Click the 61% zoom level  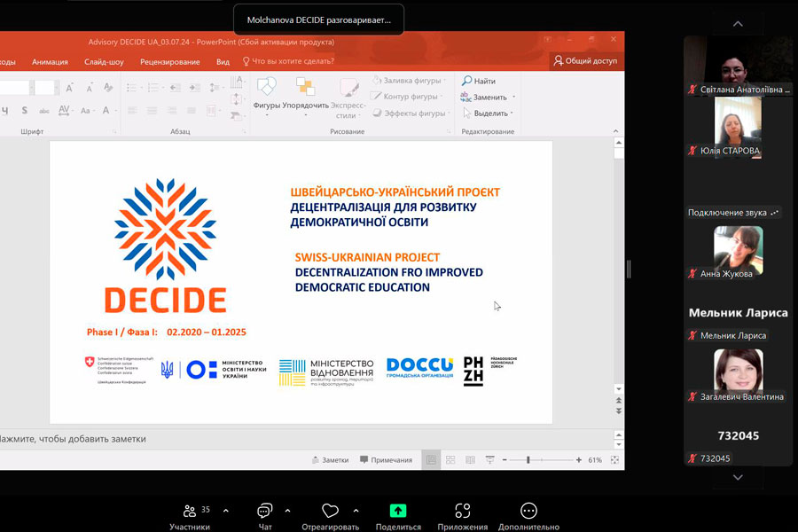(x=595, y=459)
